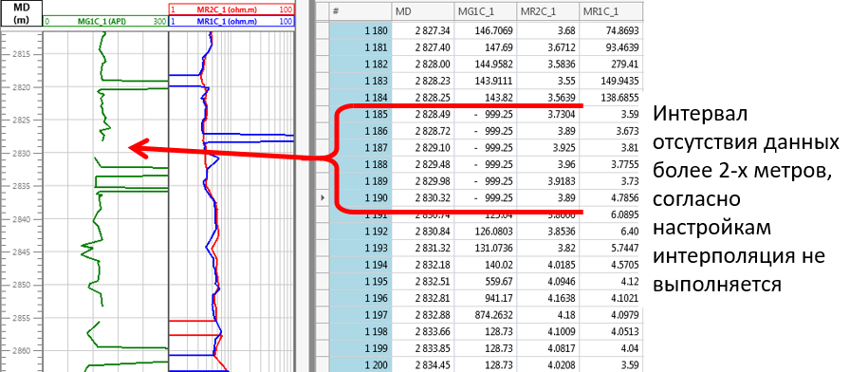This screenshot has height=372, width=868.
Task: Click MD cell 2 827.34
Action: click(422, 30)
